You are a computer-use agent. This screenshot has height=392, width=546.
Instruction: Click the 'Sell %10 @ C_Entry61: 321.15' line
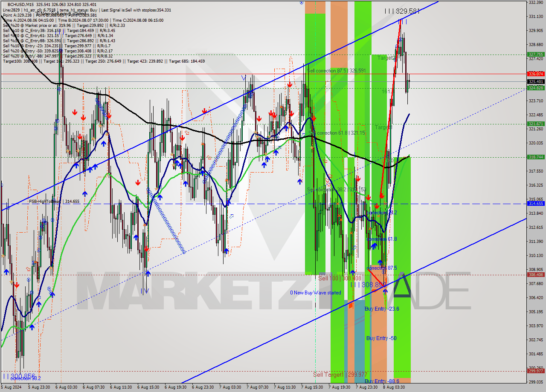58,35
